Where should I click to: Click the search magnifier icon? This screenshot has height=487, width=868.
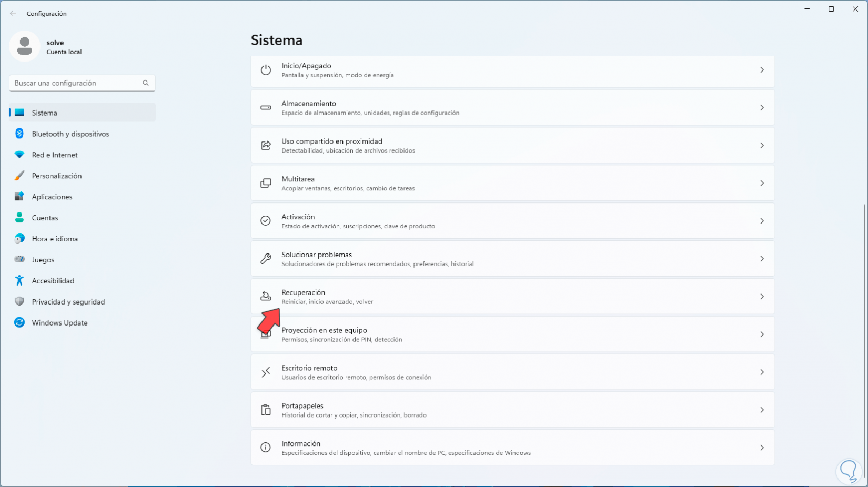tap(146, 83)
